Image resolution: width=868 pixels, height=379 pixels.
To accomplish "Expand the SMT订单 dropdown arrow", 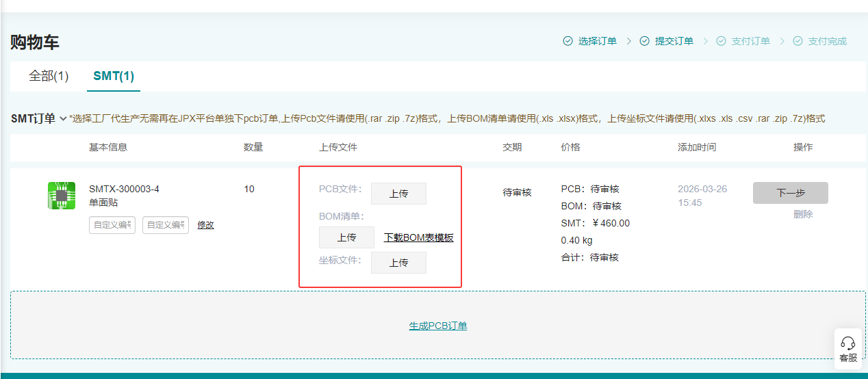I will [x=63, y=119].
